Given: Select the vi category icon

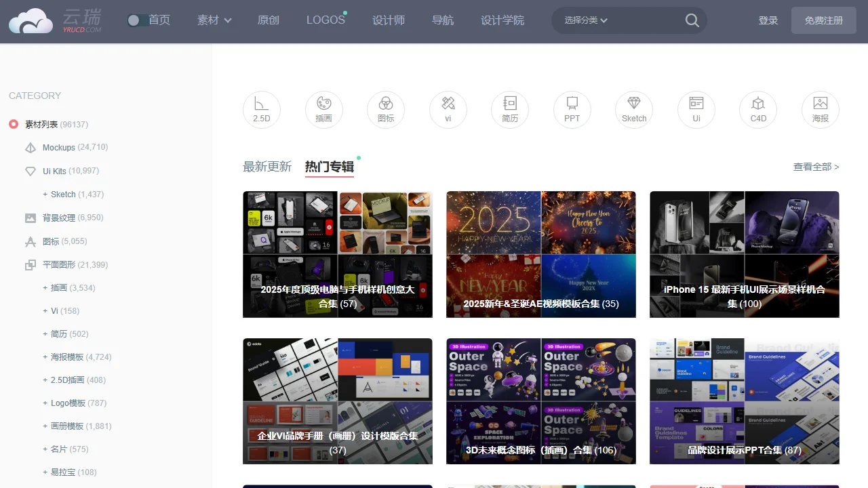Looking at the screenshot, I should (x=448, y=109).
